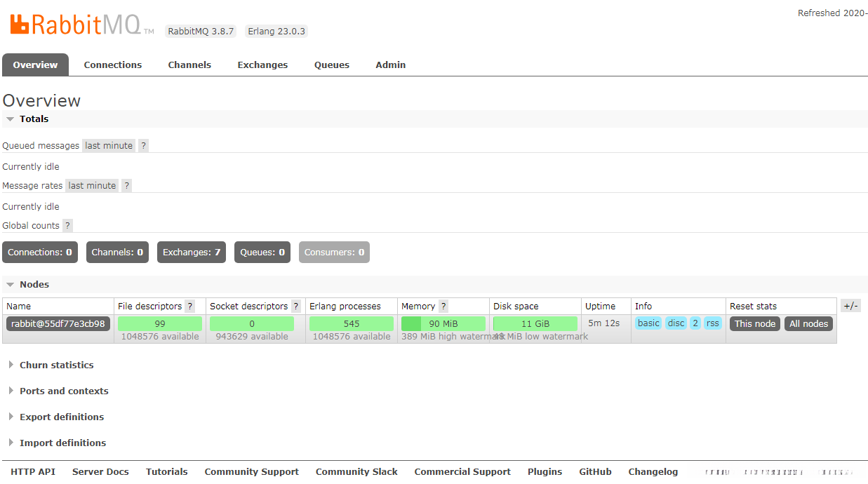Click the Connections: 0 count button
The width and height of the screenshot is (868, 484).
coord(40,253)
